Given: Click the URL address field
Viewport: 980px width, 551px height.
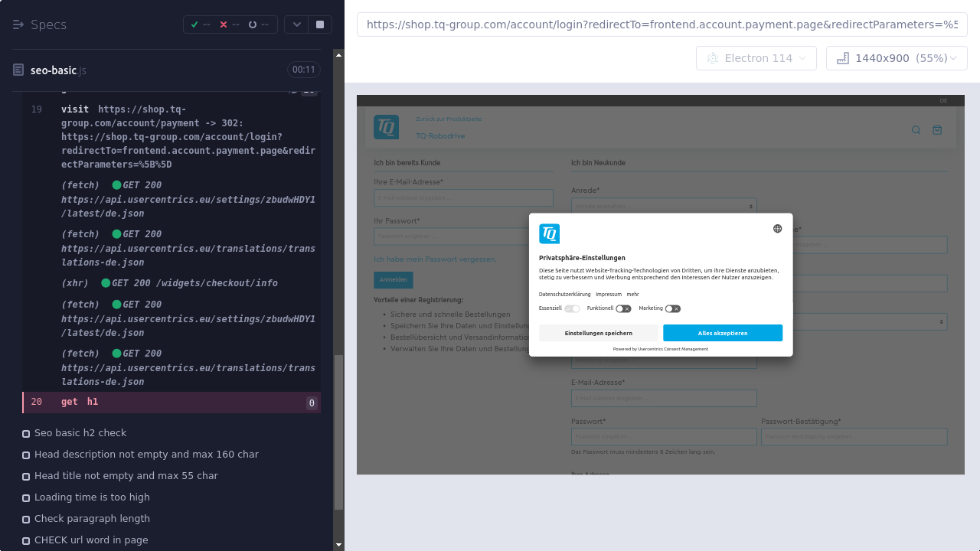Looking at the screenshot, I should [661, 24].
